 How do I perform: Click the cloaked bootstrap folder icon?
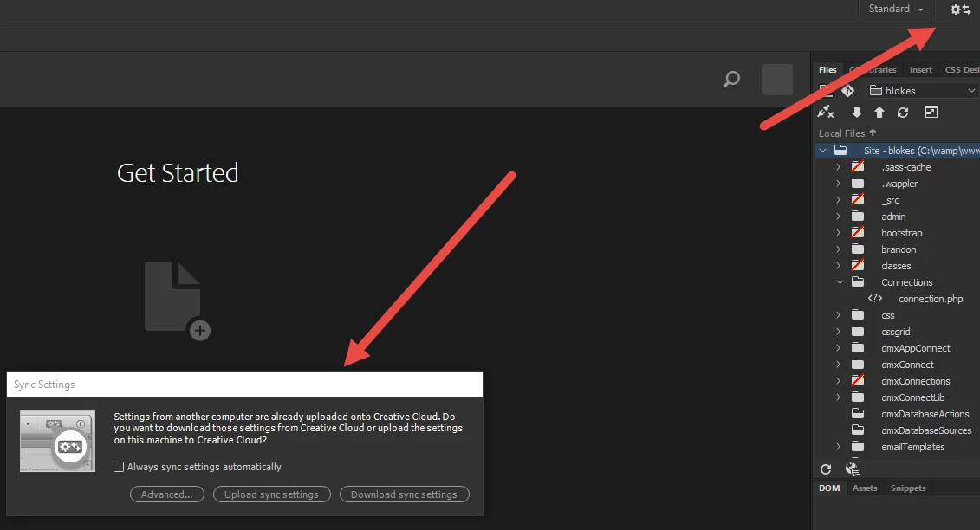click(858, 232)
